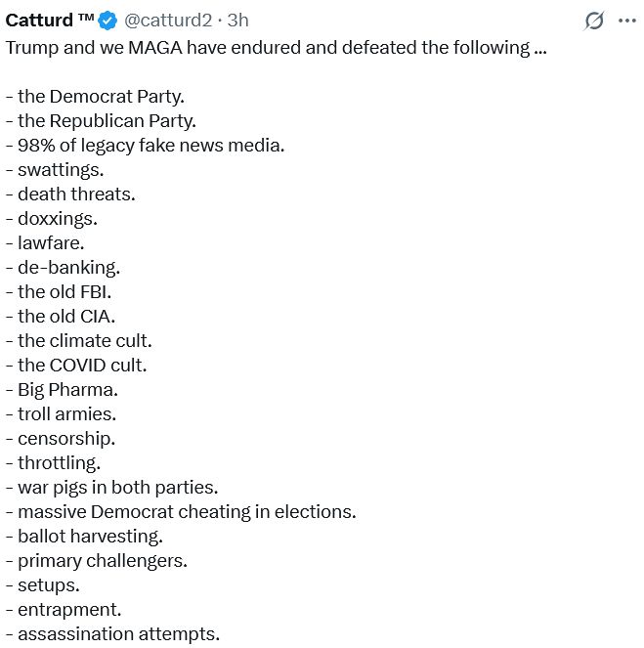Click the word "lawfare." in the list
This screenshot has width=644, height=648.
pyautogui.click(x=51, y=243)
